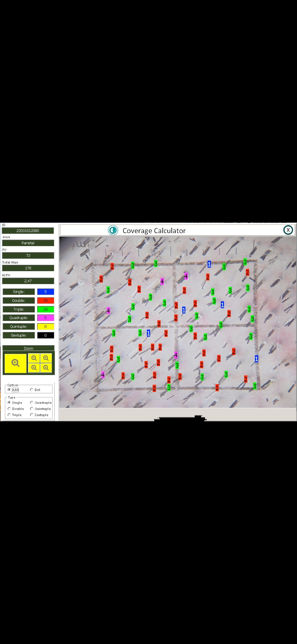Choose the Sextuple type radio button

[x=32, y=415]
